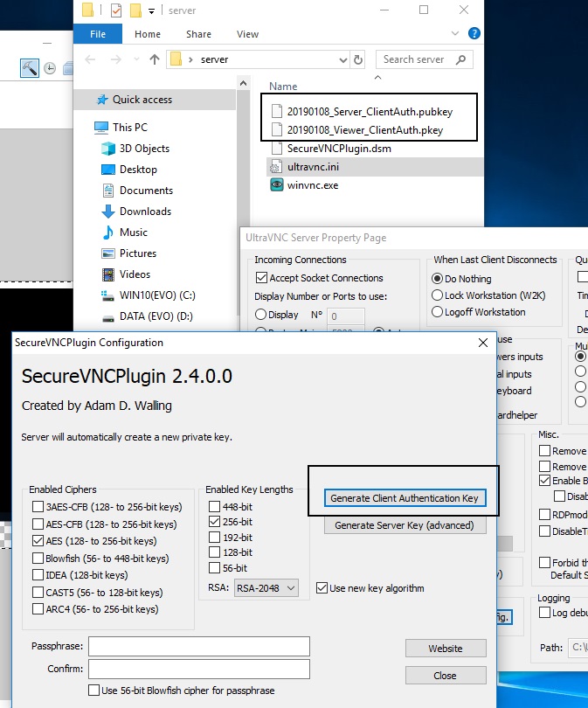
Task: Open the File tab in Explorer
Action: click(98, 34)
